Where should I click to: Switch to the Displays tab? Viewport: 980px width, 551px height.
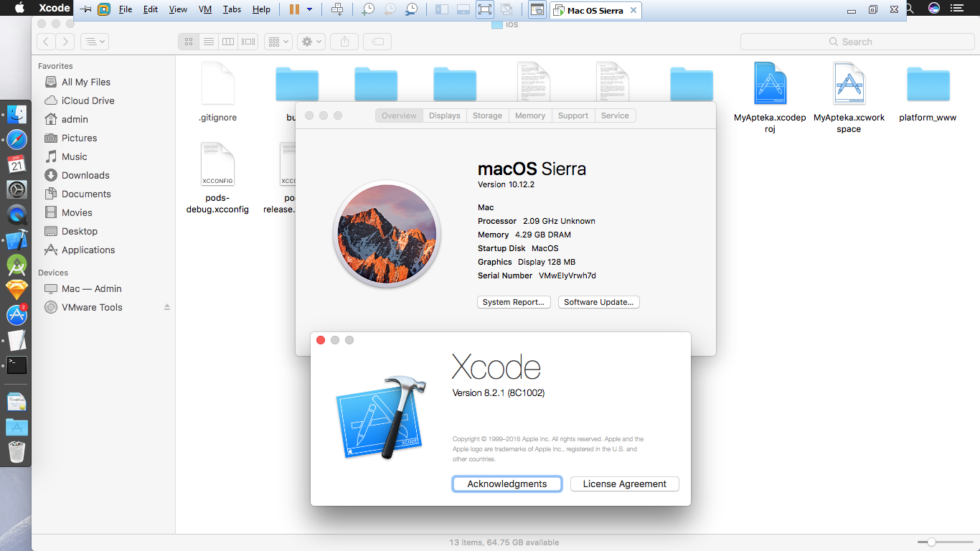(445, 116)
